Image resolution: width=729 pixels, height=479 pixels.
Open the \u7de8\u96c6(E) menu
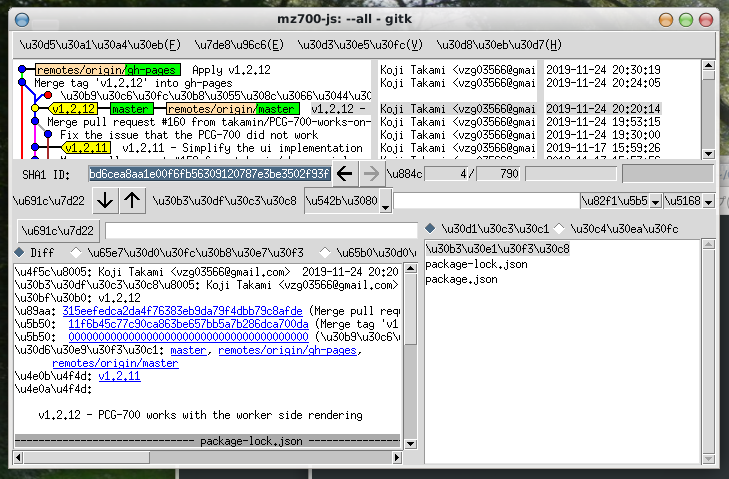click(x=239, y=45)
